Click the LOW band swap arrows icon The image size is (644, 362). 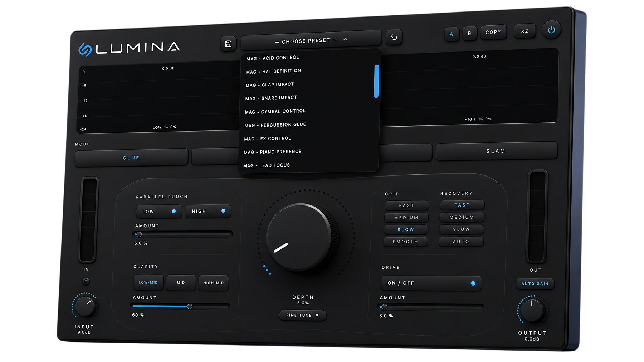166,127
